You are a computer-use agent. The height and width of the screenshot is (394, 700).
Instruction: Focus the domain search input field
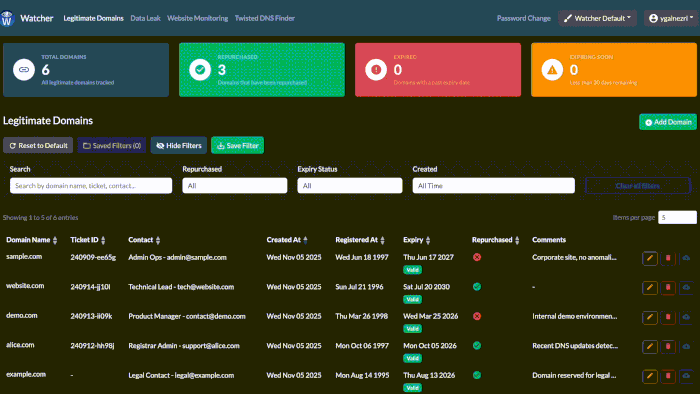point(91,186)
